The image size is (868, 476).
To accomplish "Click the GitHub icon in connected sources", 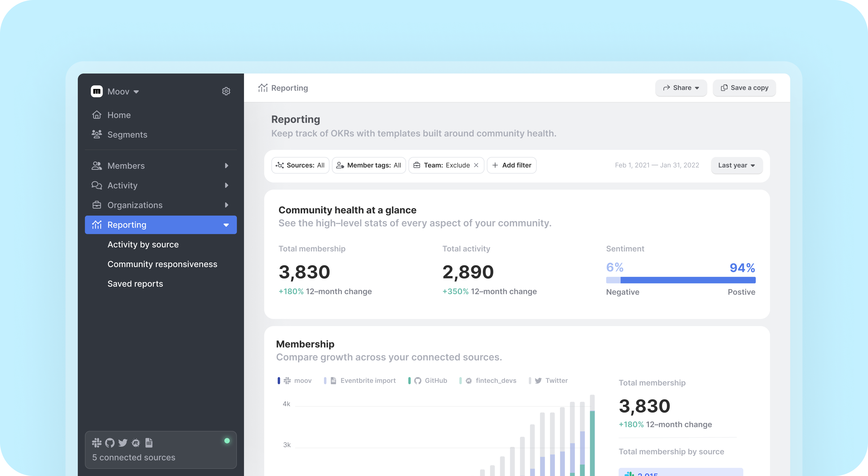I will point(110,443).
